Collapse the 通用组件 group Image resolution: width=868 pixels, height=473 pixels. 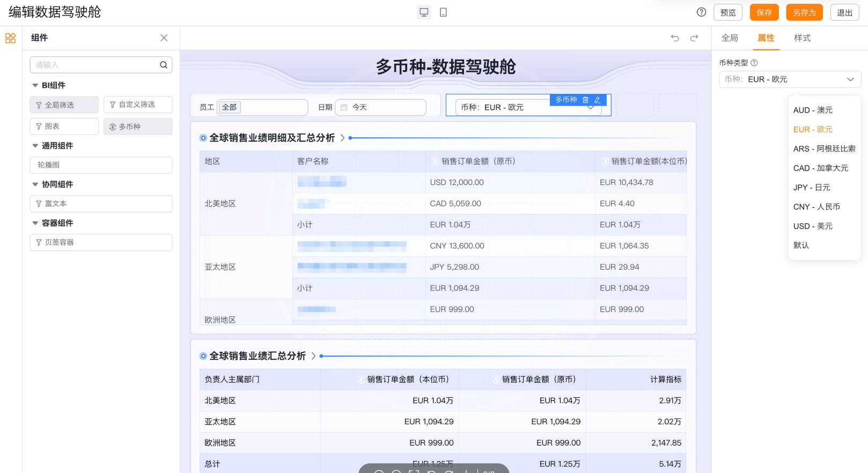(35, 145)
